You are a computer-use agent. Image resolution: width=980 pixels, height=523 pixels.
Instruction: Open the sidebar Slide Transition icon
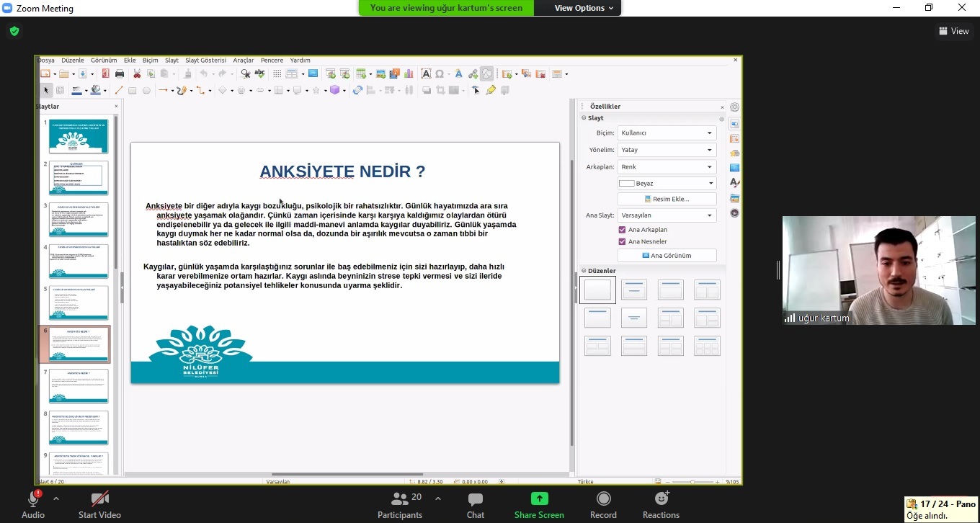click(x=734, y=138)
